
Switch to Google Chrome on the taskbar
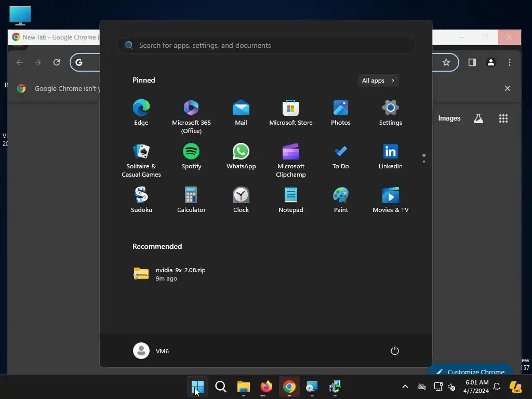pyautogui.click(x=289, y=387)
